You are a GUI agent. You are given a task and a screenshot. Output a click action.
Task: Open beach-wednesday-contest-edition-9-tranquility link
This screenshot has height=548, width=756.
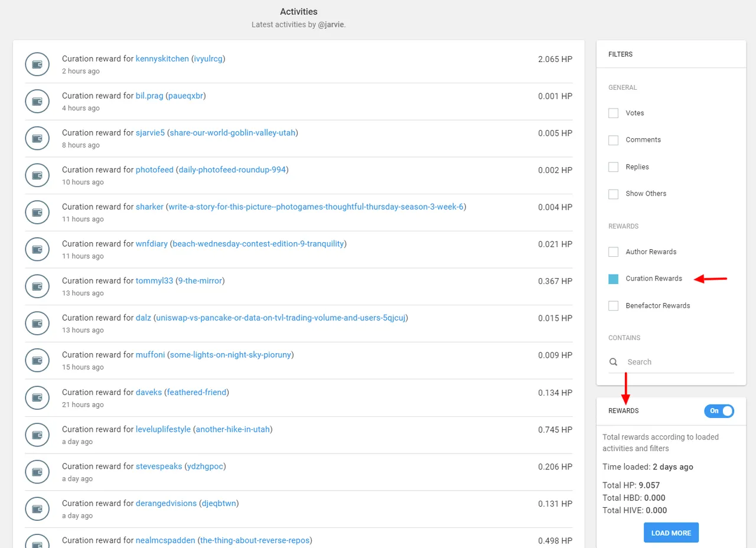coord(258,244)
